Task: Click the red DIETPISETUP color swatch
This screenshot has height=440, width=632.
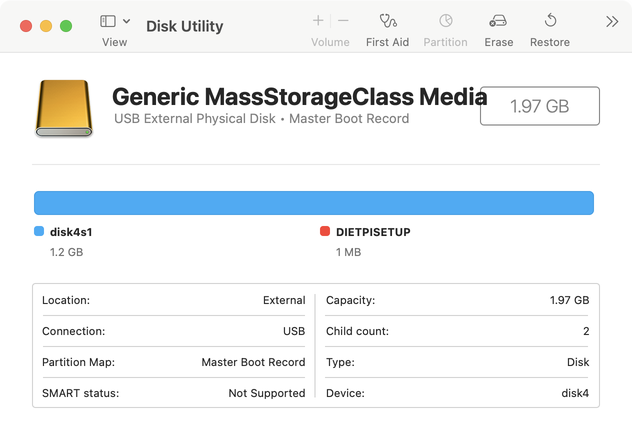Action: pyautogui.click(x=325, y=231)
